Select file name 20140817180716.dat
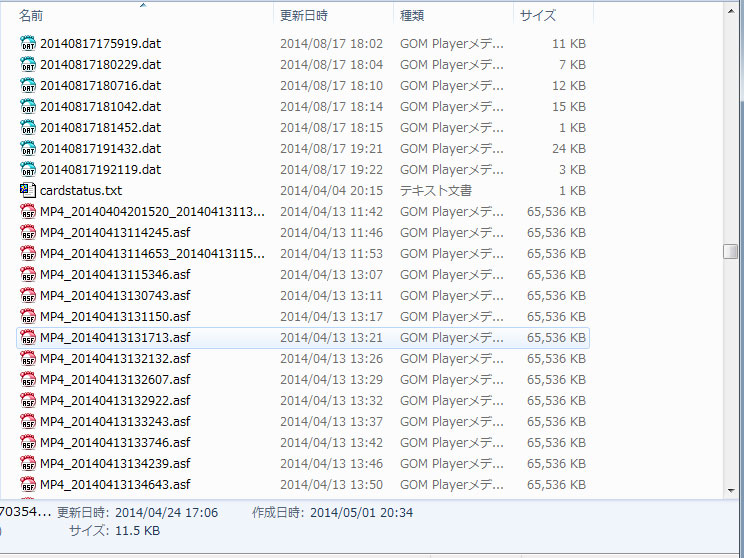744x558 pixels. click(x=101, y=85)
